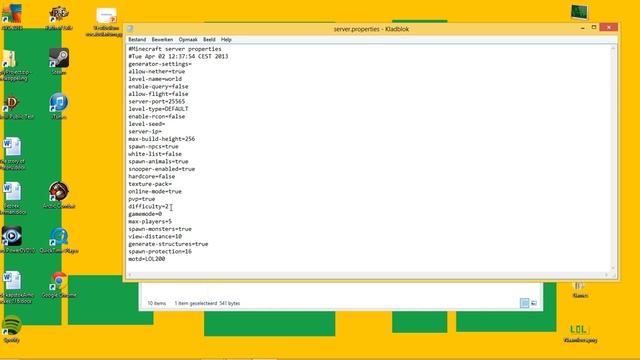The height and width of the screenshot is (360, 640).
Task: Open the Opmaak menu
Action: click(x=188, y=40)
